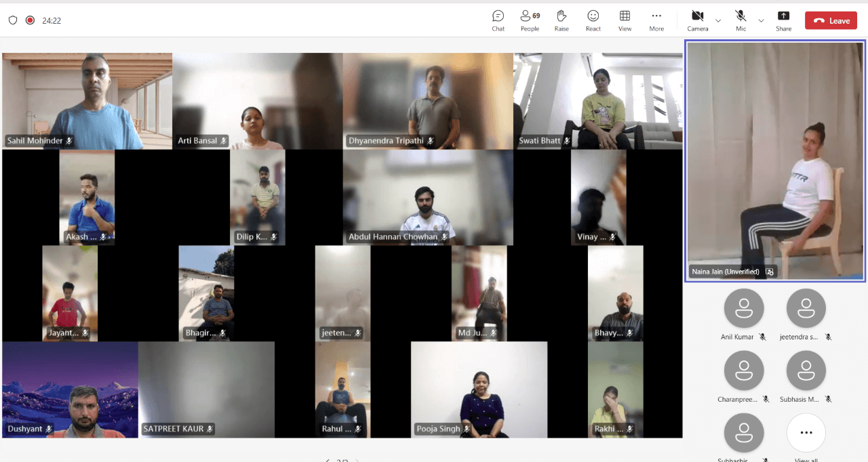Open the Chat panel
The width and height of the screenshot is (868, 462).
(x=498, y=20)
